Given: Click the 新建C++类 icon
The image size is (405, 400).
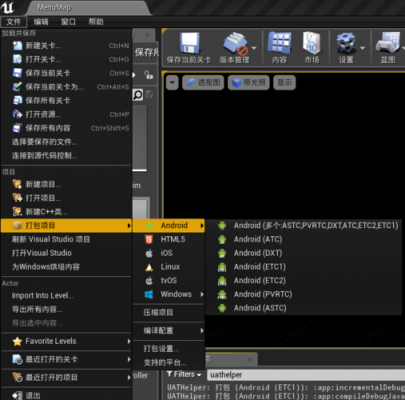Looking at the screenshot, I should 17,212.
